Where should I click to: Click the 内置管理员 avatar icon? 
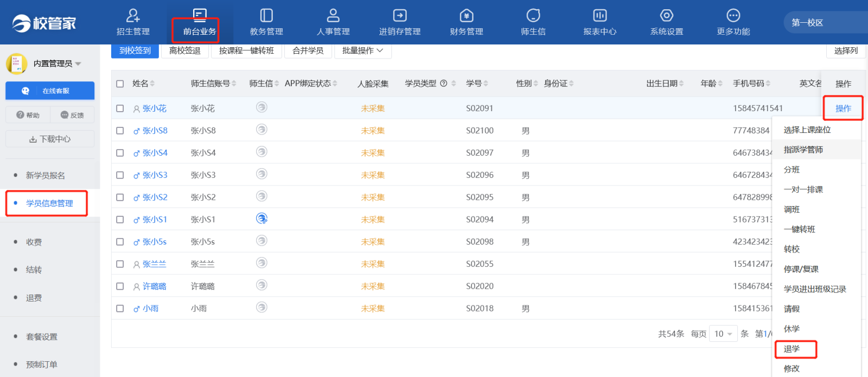(x=16, y=63)
